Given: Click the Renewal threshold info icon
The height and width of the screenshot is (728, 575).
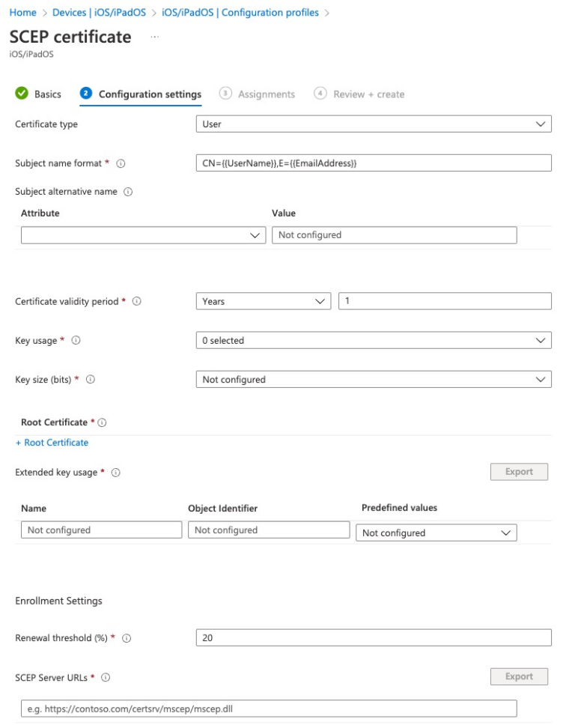Looking at the screenshot, I should tap(127, 638).
